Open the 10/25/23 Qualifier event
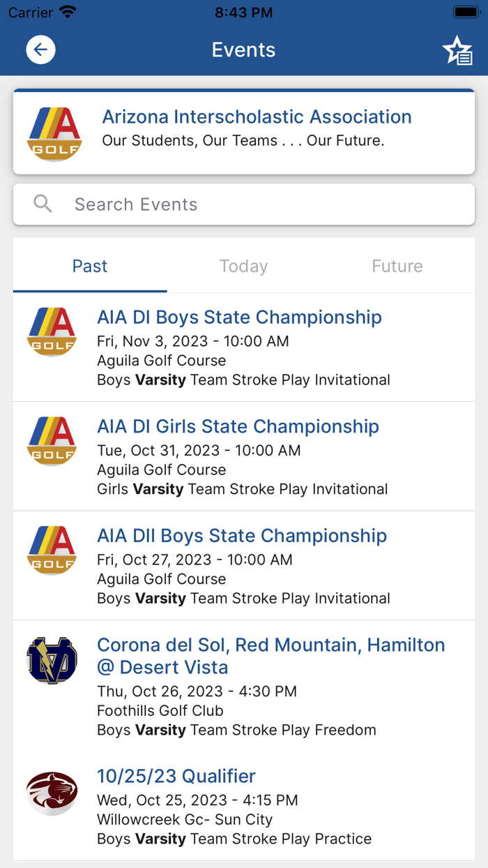Viewport: 488px width, 868px height. tap(176, 776)
